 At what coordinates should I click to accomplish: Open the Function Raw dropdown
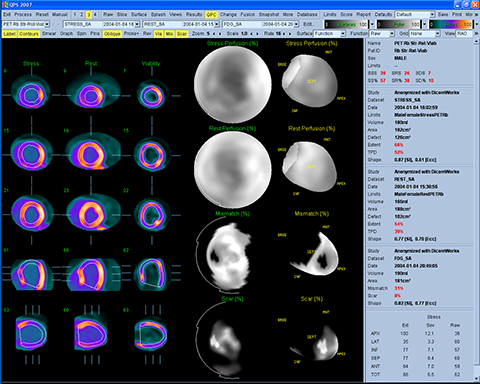(382, 34)
